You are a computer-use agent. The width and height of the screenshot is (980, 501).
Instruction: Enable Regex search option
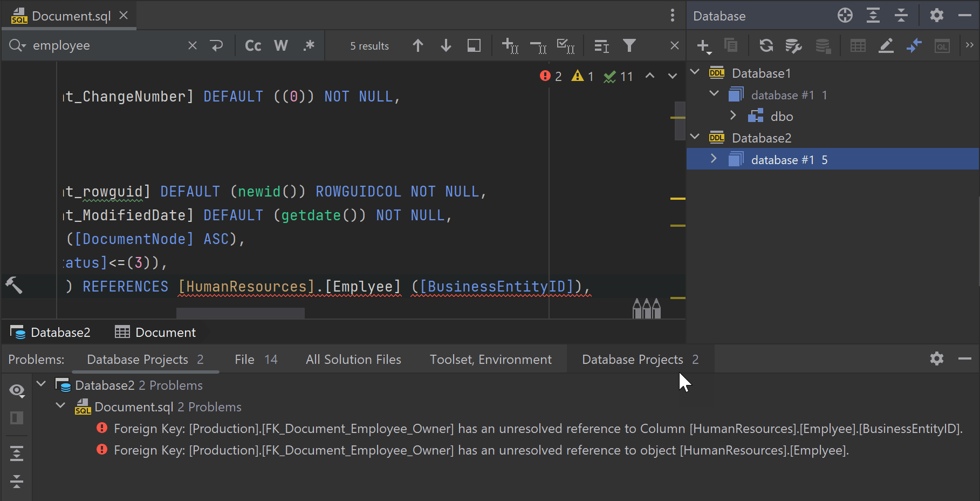tap(309, 46)
